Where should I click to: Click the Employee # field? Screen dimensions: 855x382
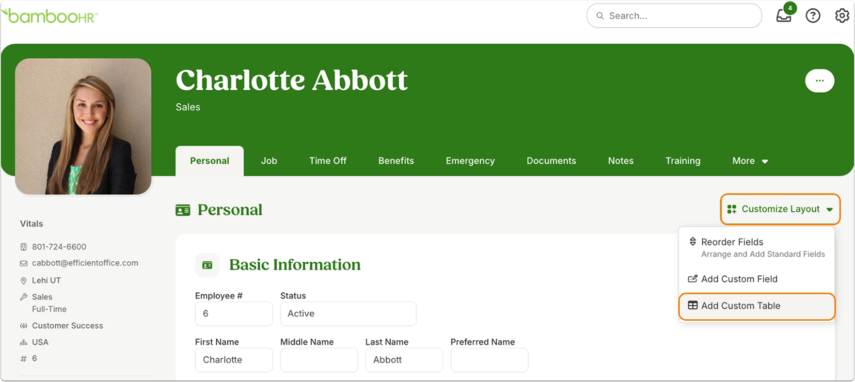click(x=233, y=314)
